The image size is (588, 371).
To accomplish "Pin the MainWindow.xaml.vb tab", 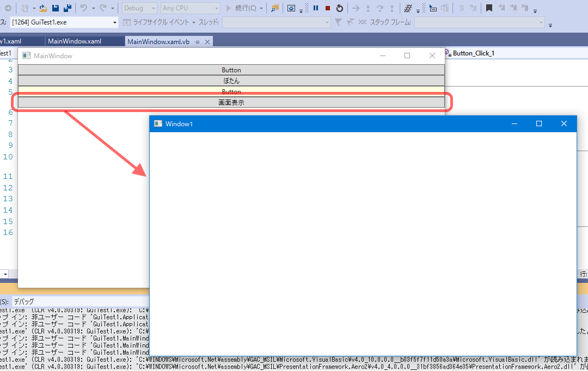I will coord(197,42).
